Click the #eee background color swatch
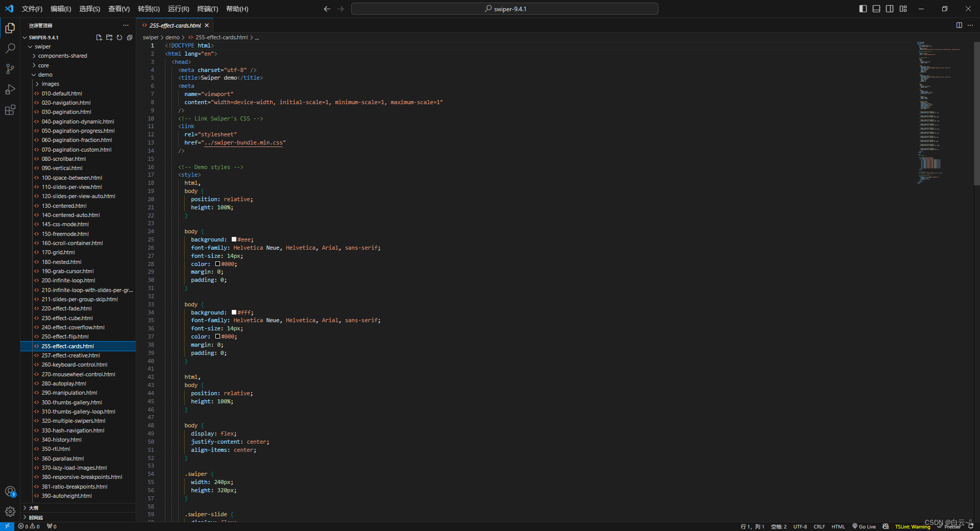The width and height of the screenshot is (980, 531). coord(234,239)
